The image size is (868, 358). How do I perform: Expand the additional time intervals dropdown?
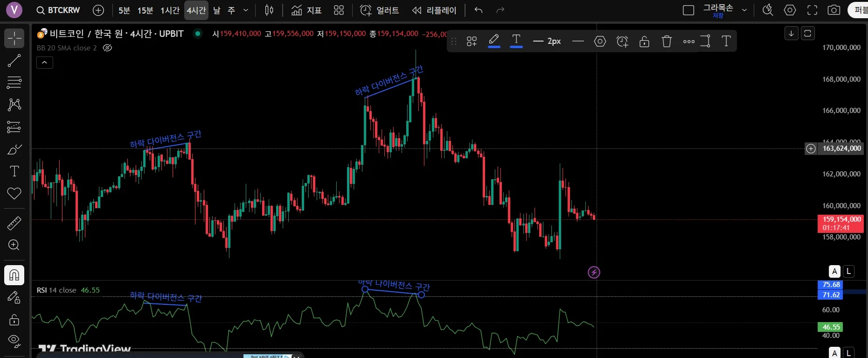tap(246, 10)
